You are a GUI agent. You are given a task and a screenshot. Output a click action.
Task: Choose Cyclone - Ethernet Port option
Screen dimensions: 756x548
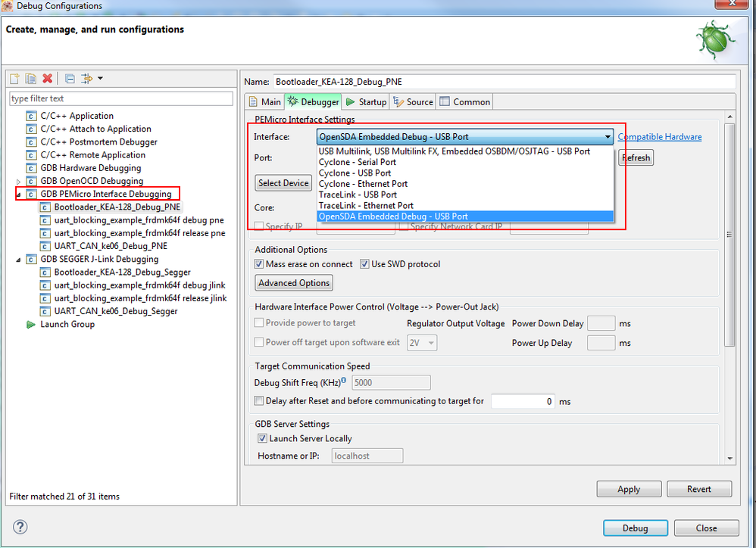(x=465, y=183)
